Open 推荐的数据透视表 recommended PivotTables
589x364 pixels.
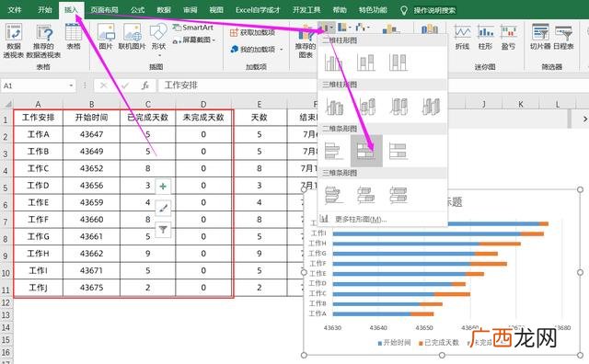tap(43, 40)
